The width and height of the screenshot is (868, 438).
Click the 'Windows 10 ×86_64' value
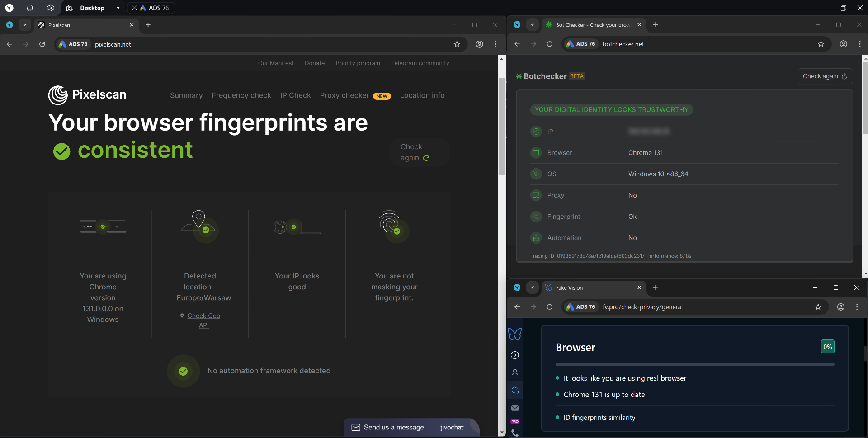point(658,174)
